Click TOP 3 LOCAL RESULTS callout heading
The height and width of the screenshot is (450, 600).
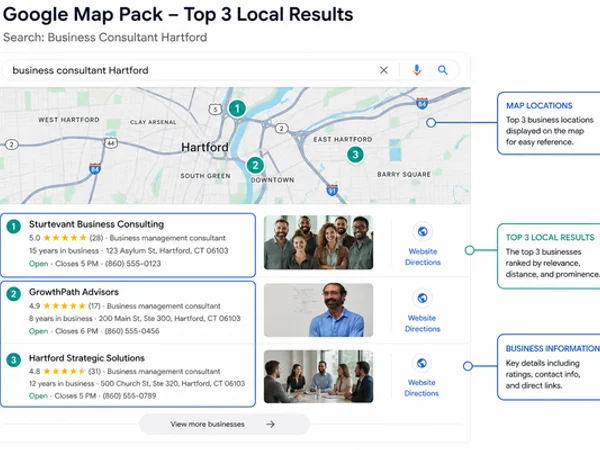pos(550,237)
